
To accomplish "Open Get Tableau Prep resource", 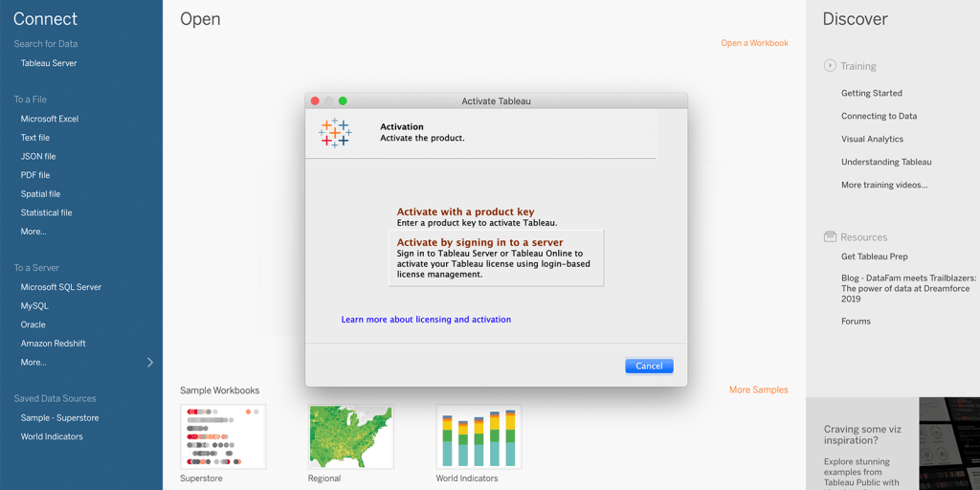I will click(874, 256).
